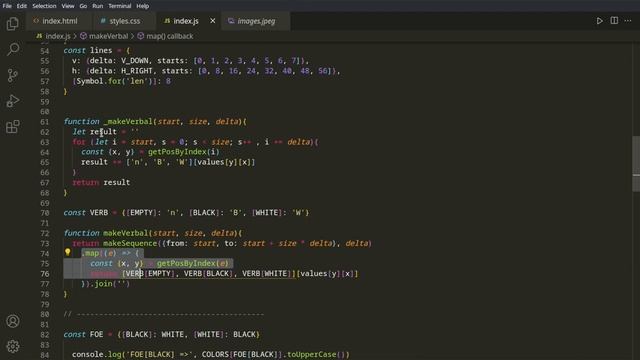Click line number 61 in the gutter
640x360 pixels.
click(44, 122)
